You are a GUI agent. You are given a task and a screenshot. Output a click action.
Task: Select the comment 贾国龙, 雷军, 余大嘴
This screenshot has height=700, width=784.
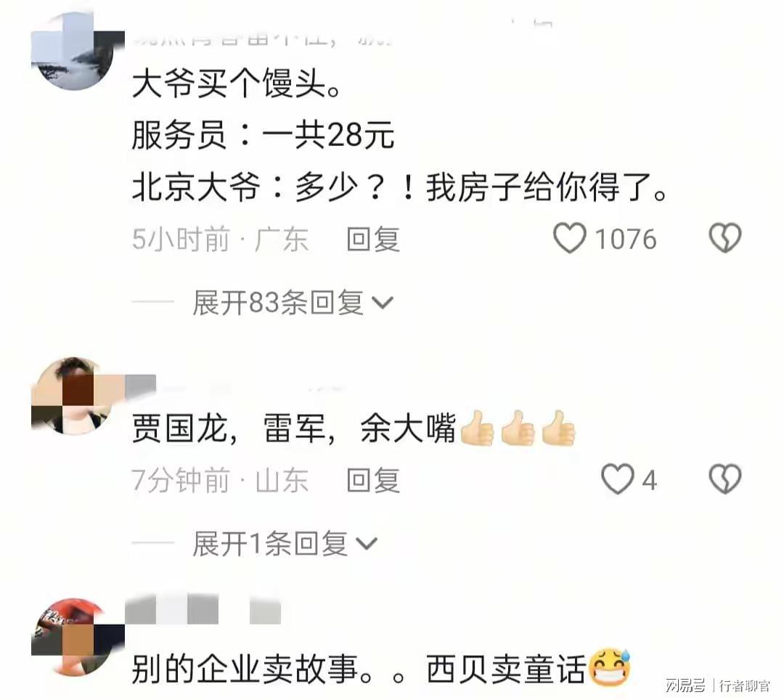(294, 428)
